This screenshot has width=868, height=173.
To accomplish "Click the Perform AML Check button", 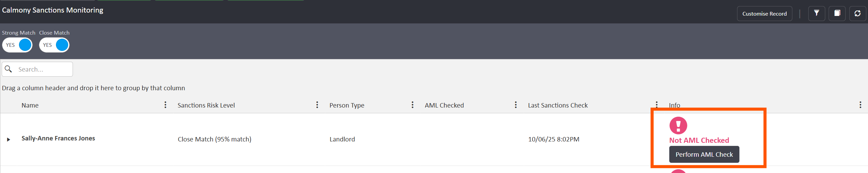I will 704,154.
